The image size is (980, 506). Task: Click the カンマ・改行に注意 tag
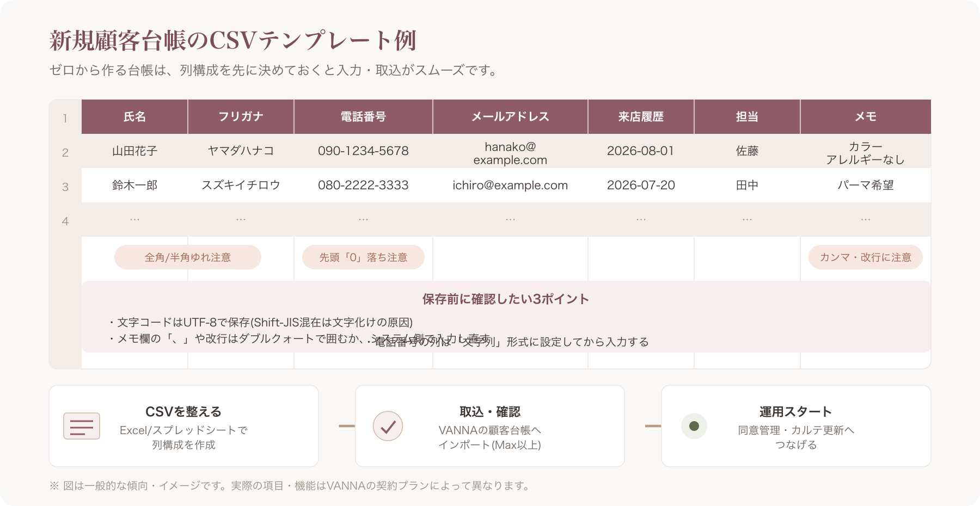866,257
